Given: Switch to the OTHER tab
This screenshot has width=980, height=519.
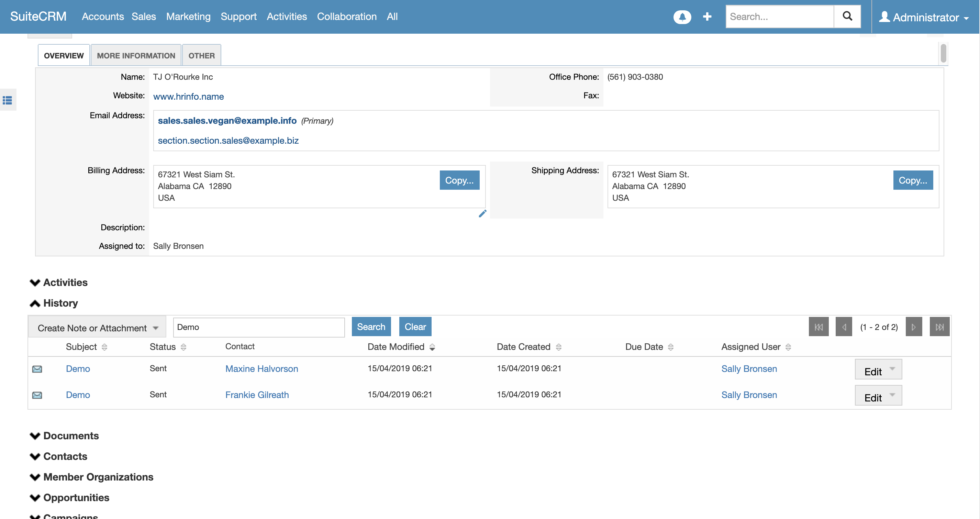Looking at the screenshot, I should click(201, 56).
